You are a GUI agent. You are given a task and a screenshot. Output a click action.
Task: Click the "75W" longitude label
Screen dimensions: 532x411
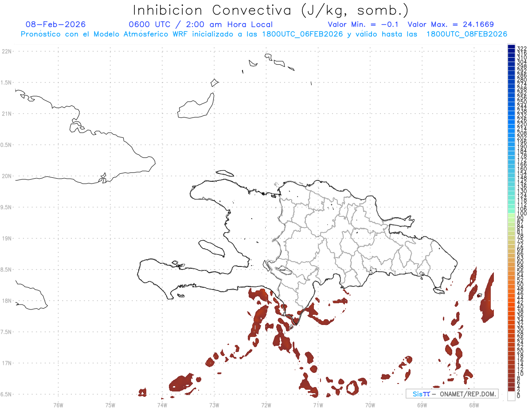(x=110, y=405)
